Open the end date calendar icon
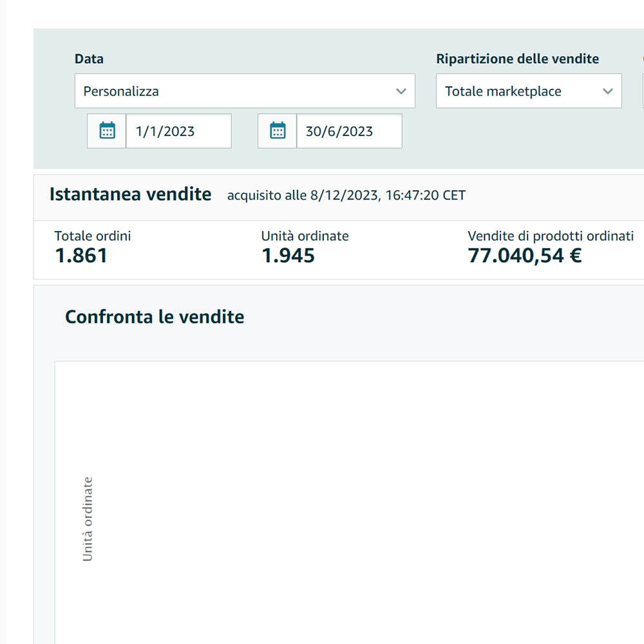Screen dimensions: 644x644 tap(278, 131)
